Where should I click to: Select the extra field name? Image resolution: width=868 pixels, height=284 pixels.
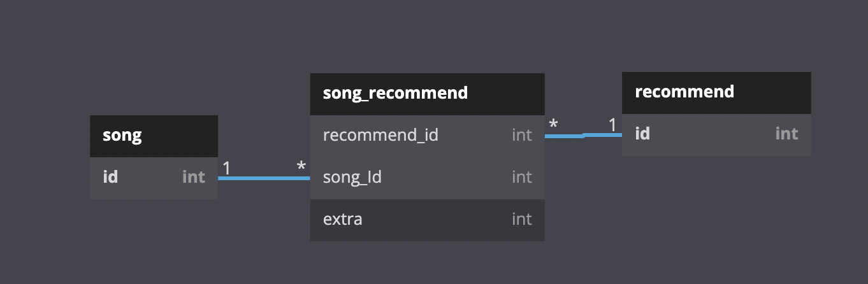pyautogui.click(x=343, y=220)
